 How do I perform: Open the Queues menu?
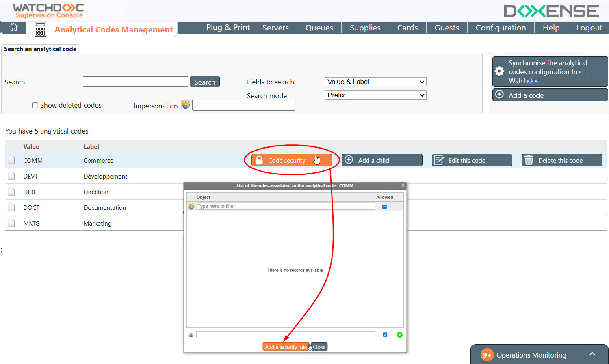319,28
